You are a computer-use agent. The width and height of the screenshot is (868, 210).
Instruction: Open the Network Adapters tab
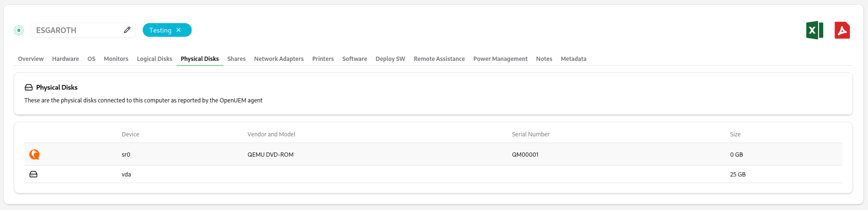click(279, 59)
